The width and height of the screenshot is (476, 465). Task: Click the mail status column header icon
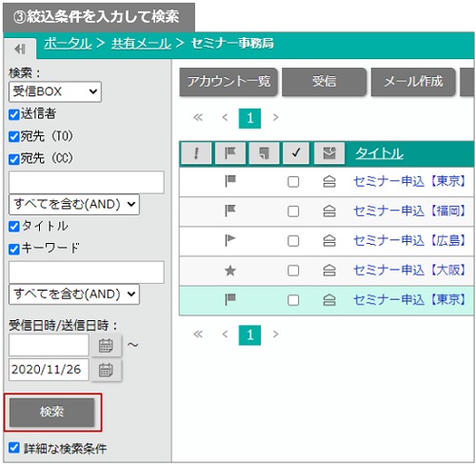point(329,153)
